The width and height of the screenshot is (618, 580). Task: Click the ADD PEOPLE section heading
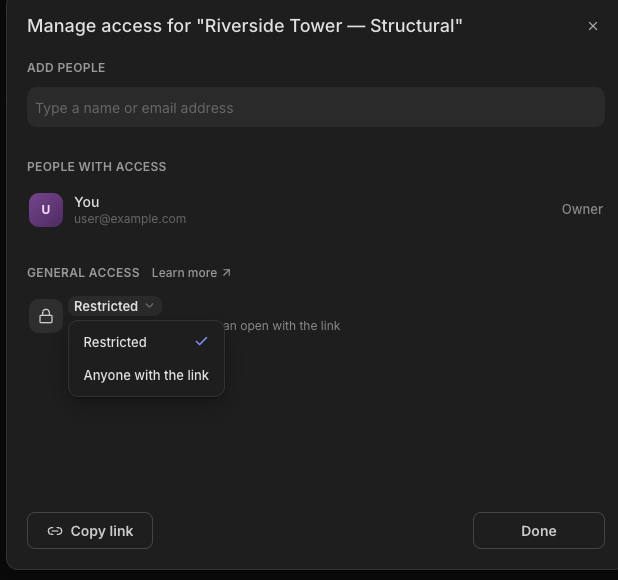(66, 68)
